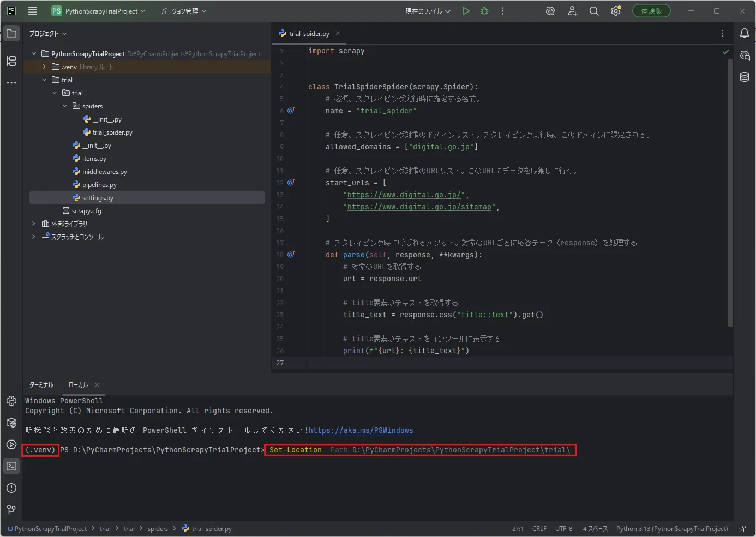Select trial_spider.py in the project tree
The width and height of the screenshot is (756, 537).
pyautogui.click(x=112, y=132)
